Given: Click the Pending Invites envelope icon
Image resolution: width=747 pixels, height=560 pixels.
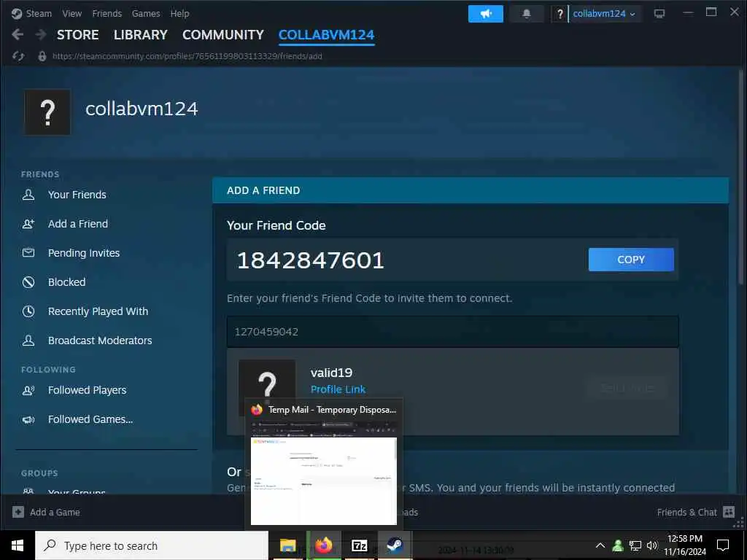Looking at the screenshot, I should click(x=28, y=253).
